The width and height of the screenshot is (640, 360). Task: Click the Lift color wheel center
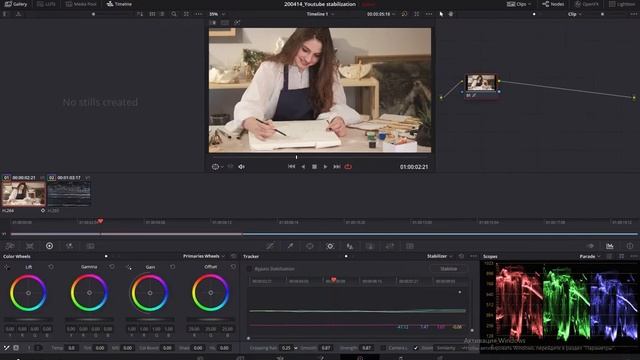[28, 293]
